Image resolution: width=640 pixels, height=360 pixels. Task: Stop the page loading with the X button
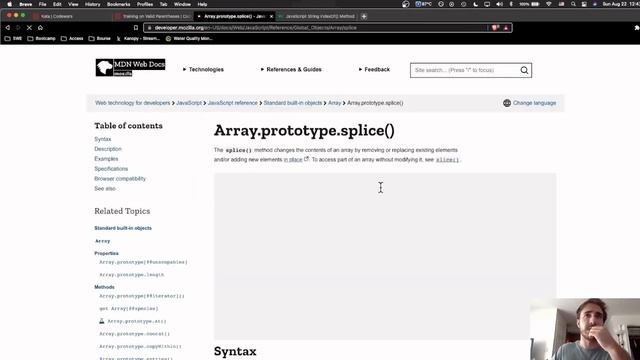[29, 28]
